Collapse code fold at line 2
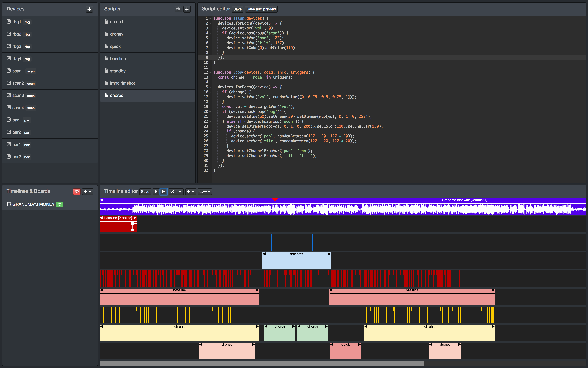 coord(210,23)
